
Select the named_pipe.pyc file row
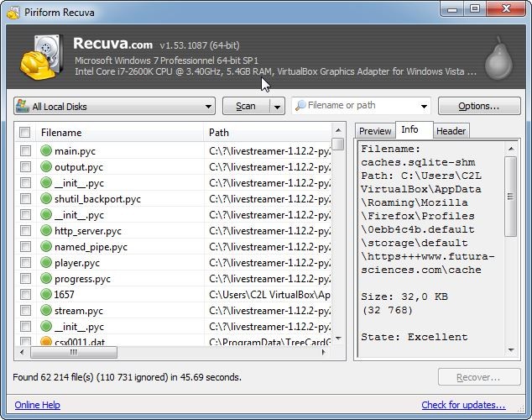(x=173, y=246)
